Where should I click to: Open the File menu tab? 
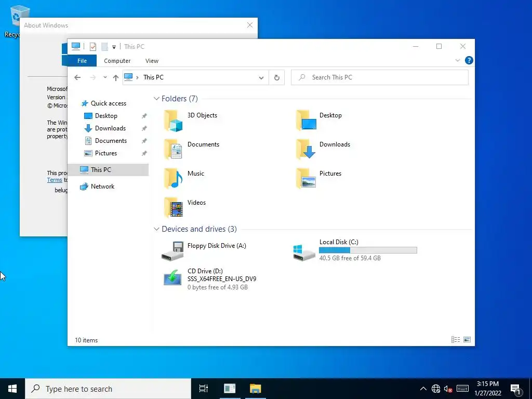pyautogui.click(x=82, y=61)
